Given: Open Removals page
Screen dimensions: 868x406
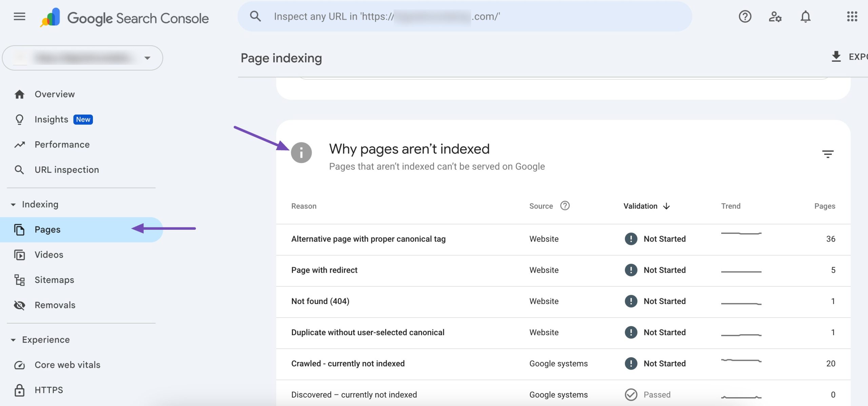Looking at the screenshot, I should [x=55, y=305].
